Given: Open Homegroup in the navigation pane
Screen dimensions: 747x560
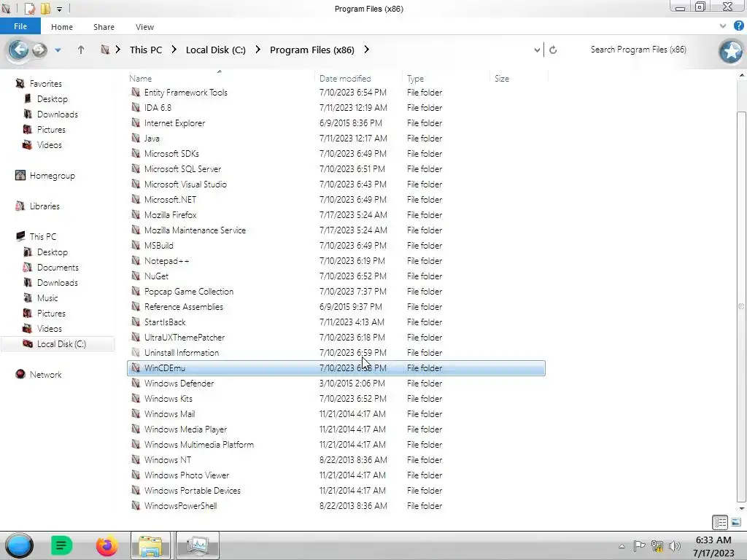Looking at the screenshot, I should [x=53, y=175].
